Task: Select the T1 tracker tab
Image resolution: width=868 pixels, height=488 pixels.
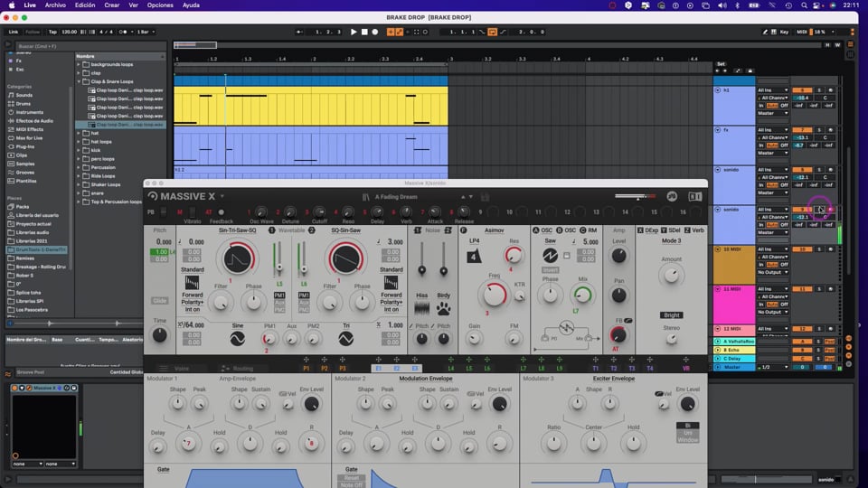Action: pyautogui.click(x=595, y=369)
